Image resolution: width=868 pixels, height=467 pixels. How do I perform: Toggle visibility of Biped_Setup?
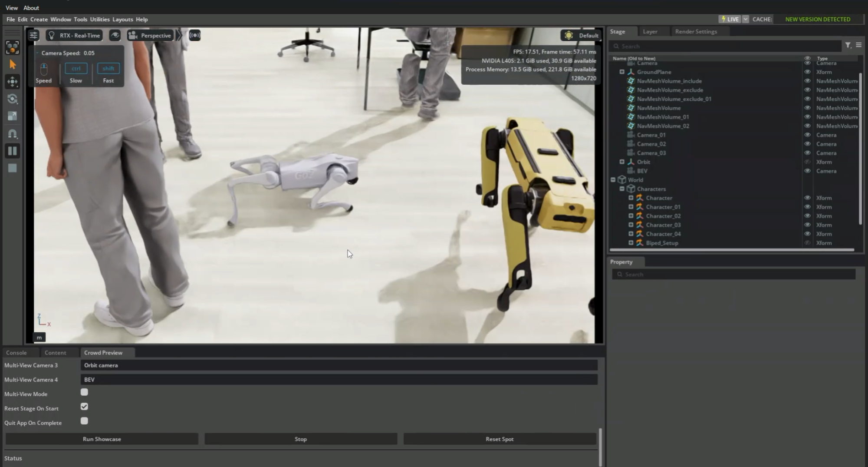[807, 243]
